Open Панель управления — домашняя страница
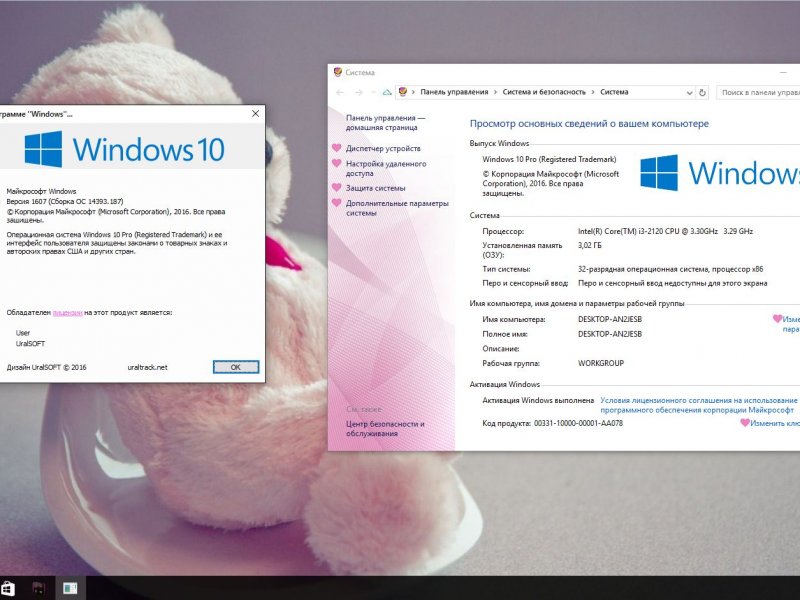 click(385, 122)
